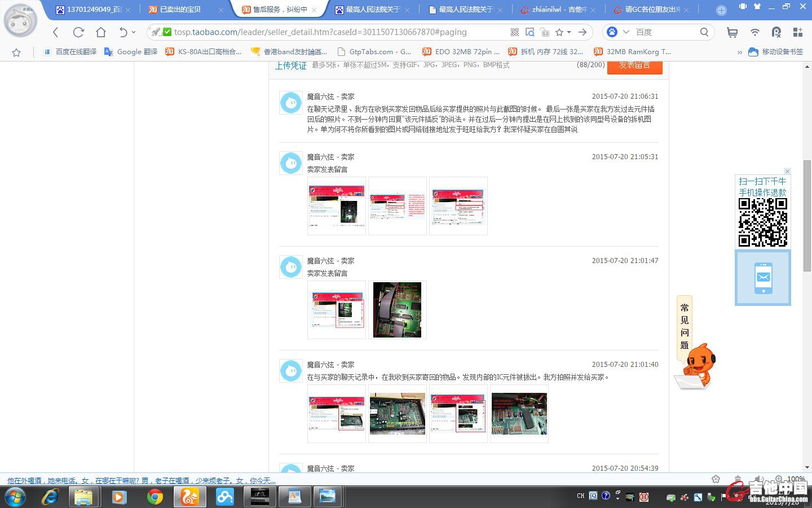Screen dimensions: 812x508
Task: Open the search engine selector dropdown
Action: pos(626,32)
